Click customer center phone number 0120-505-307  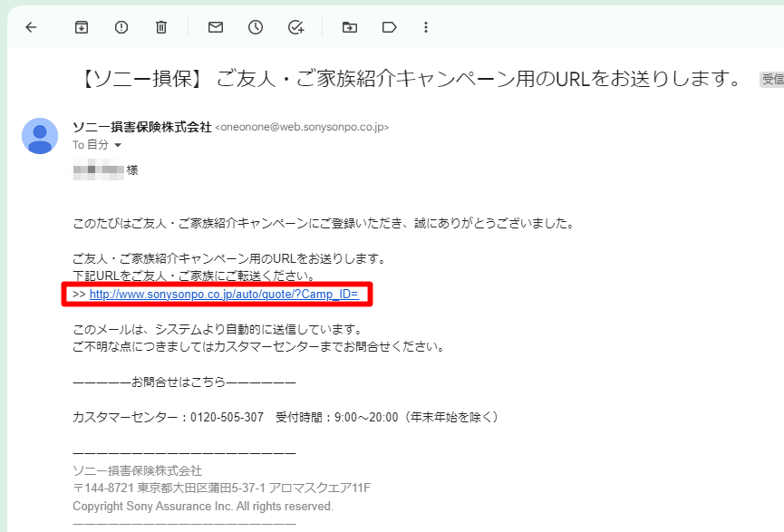pos(227,417)
